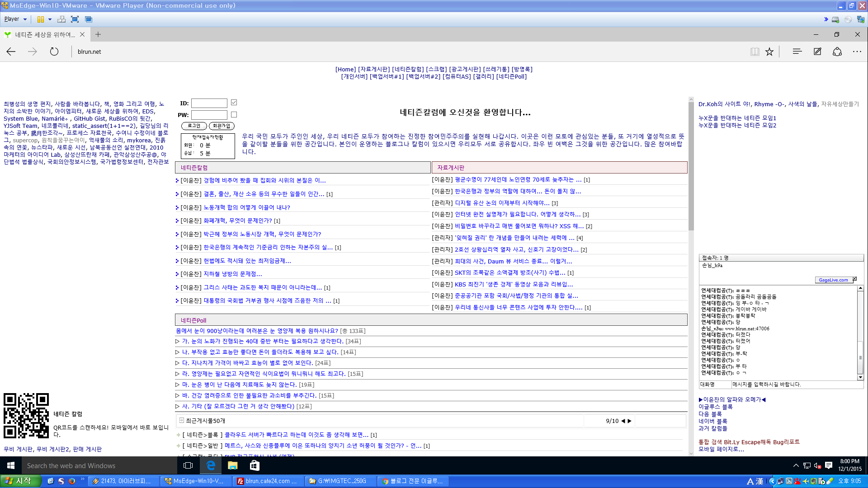The image size is (868, 488).
Task: Uncheck the checkbox next to ID field
Action: coord(234,103)
